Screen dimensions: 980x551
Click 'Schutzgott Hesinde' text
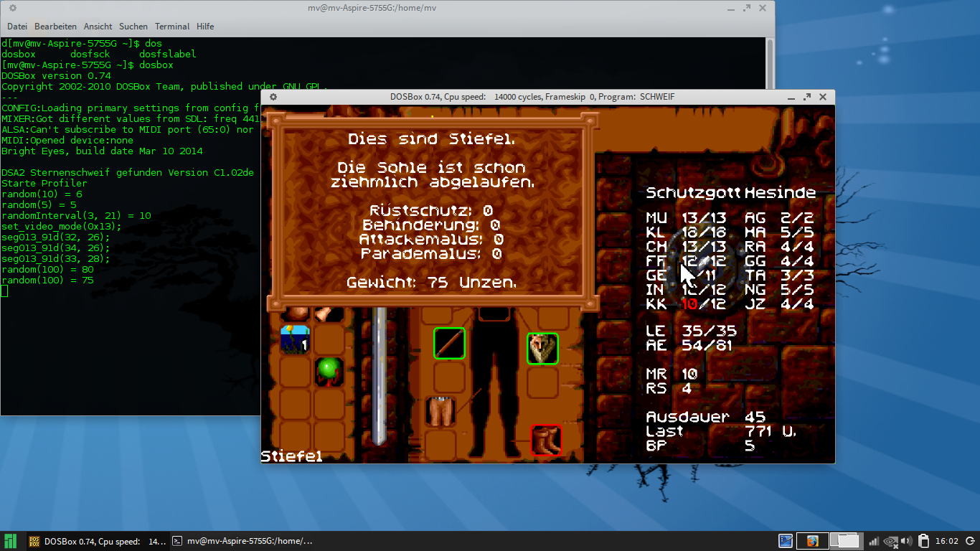pos(730,193)
